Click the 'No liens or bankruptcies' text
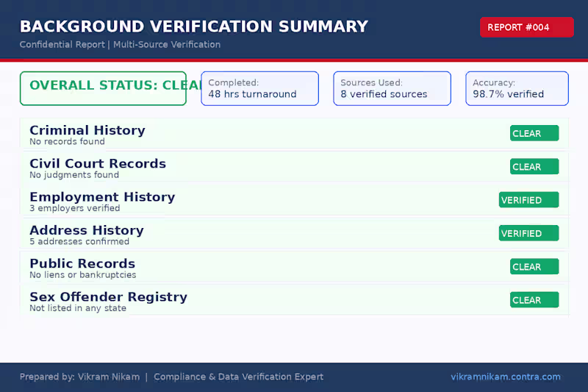This screenshot has height=392, width=588. pyautogui.click(x=83, y=275)
